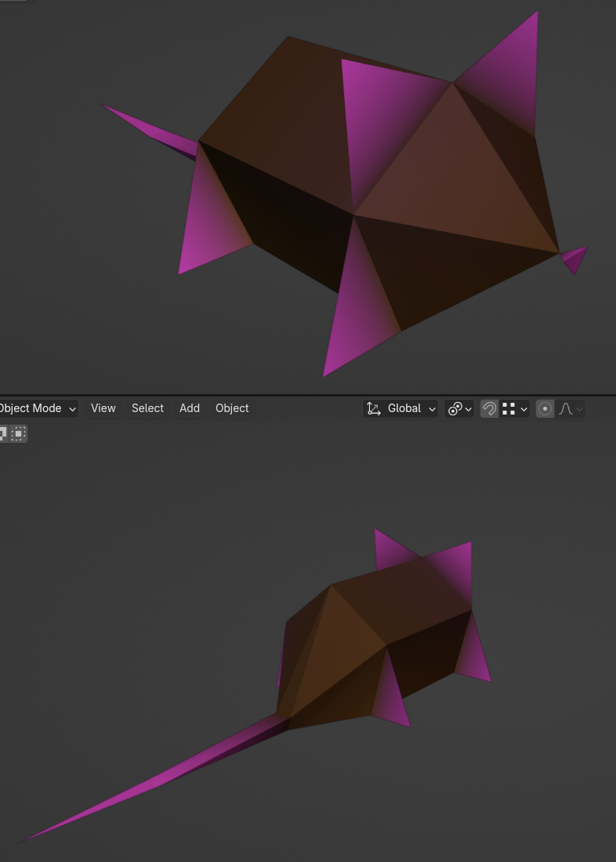Enable proportional editing circle toggle
Image resolution: width=616 pixels, height=862 pixels.
[x=545, y=408]
